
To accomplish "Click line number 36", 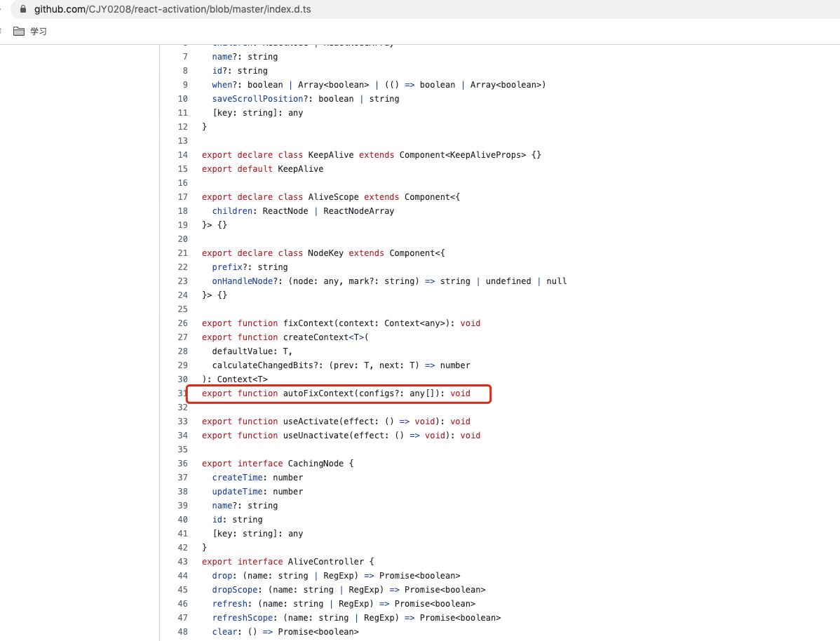I will (183, 464).
